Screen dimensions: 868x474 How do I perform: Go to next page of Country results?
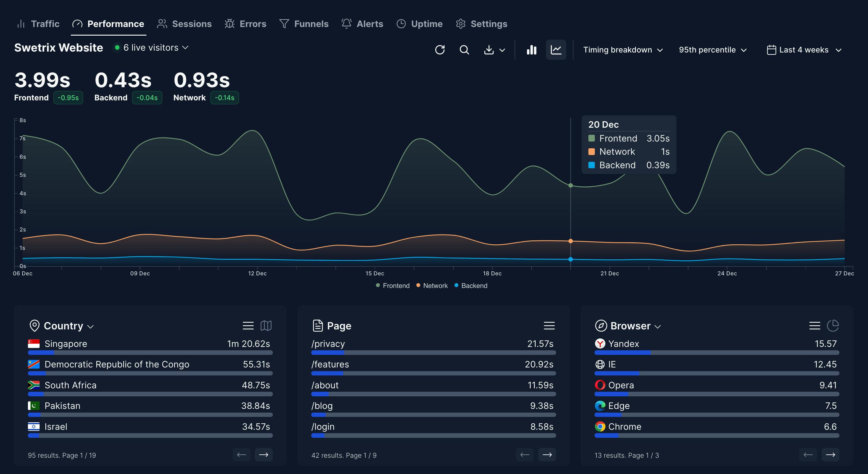[263, 455]
